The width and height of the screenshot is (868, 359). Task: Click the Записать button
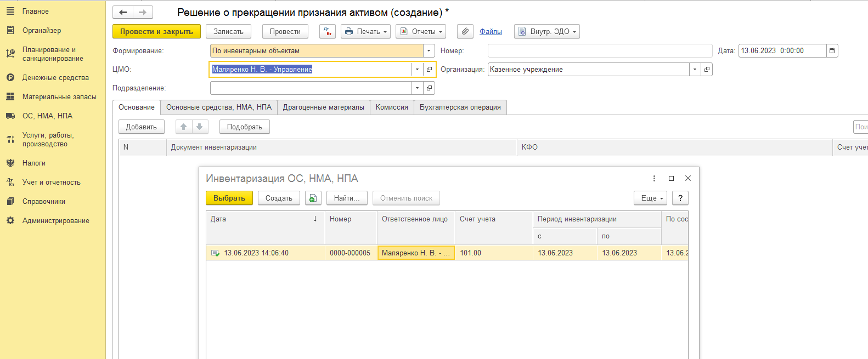click(228, 31)
